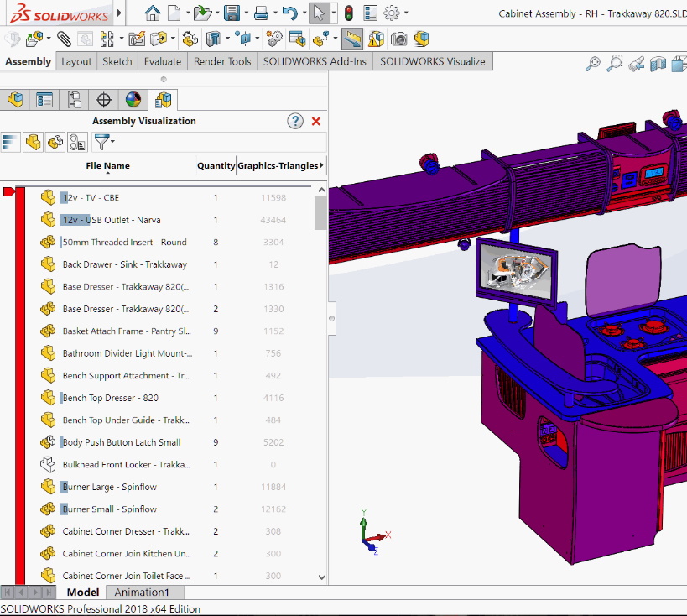
Task: Open the Options gear dropdown arrow
Action: pyautogui.click(x=407, y=13)
